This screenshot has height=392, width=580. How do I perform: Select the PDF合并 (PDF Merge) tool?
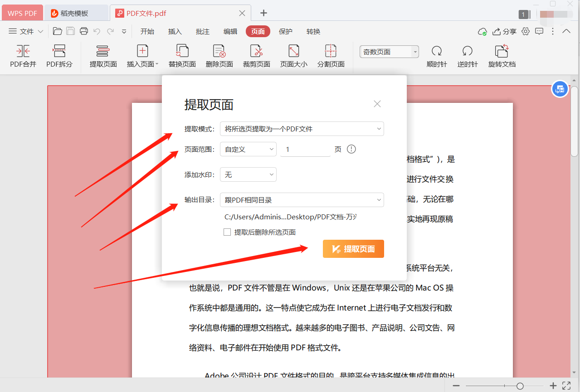[23, 55]
